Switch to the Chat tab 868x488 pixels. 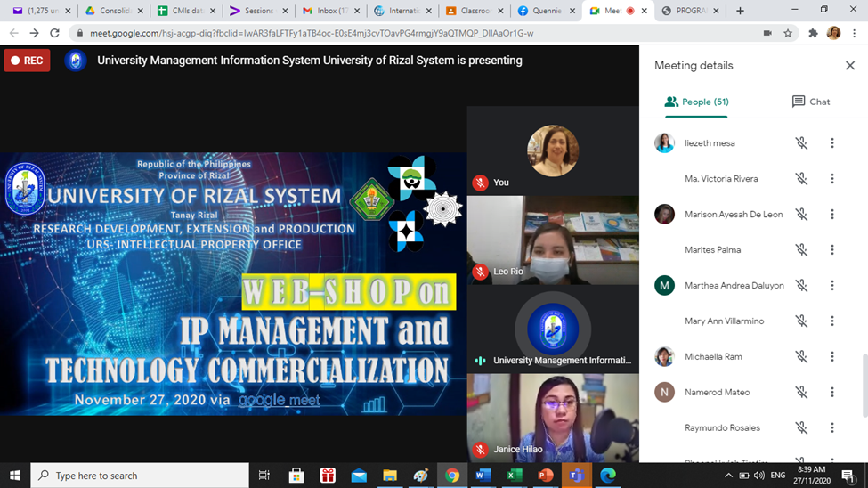pos(811,102)
